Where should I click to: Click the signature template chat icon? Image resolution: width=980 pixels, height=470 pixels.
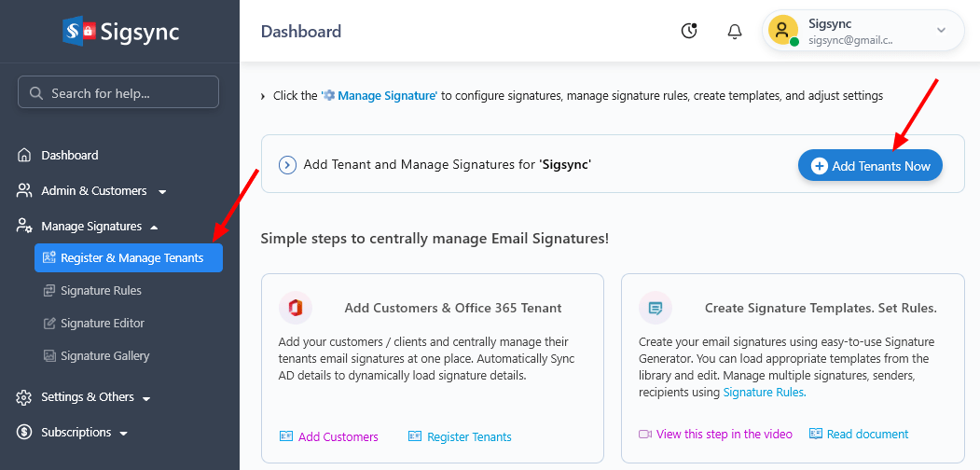656,308
